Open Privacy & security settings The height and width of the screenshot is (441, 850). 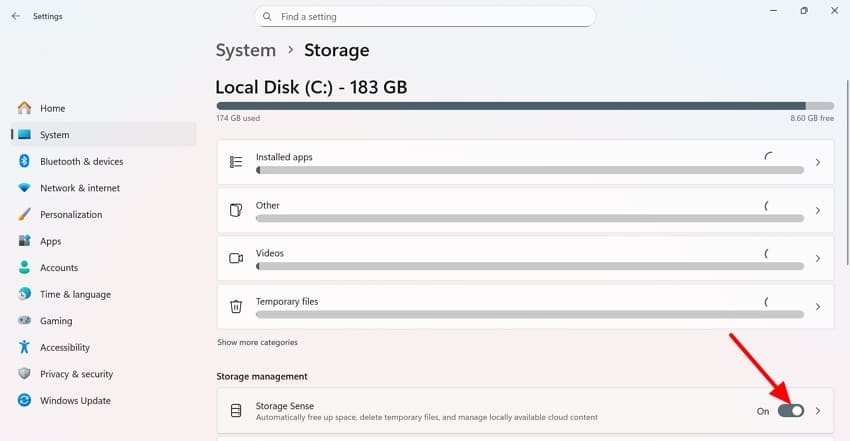pyautogui.click(x=104, y=373)
